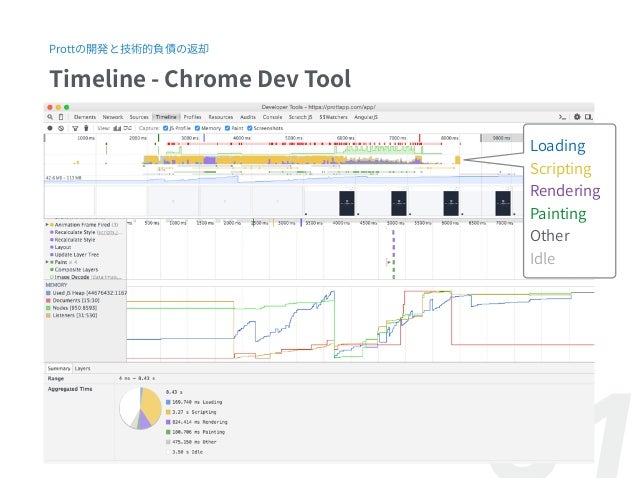Expand the Paint × 4 record
The width and height of the screenshot is (638, 479).
[x=47, y=262]
